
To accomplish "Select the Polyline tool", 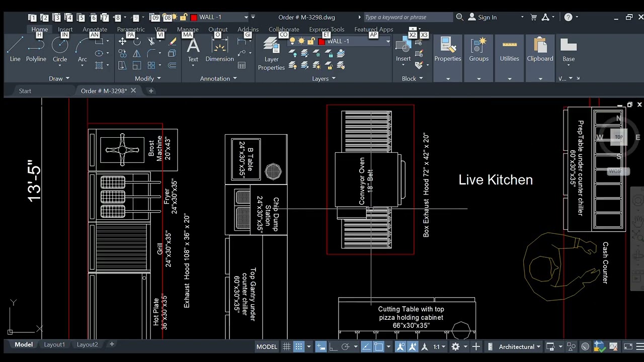I will click(36, 49).
